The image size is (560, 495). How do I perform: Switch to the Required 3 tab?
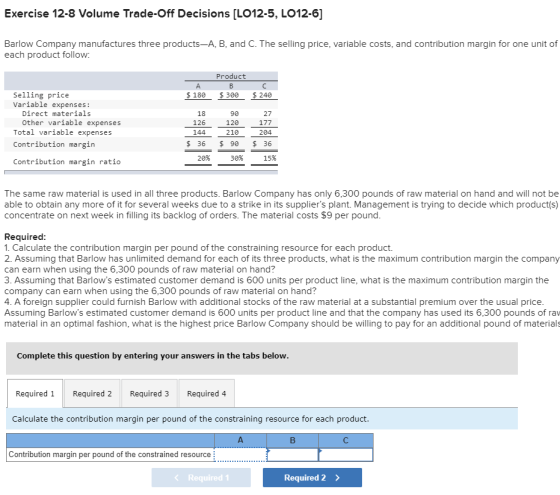[x=149, y=394]
